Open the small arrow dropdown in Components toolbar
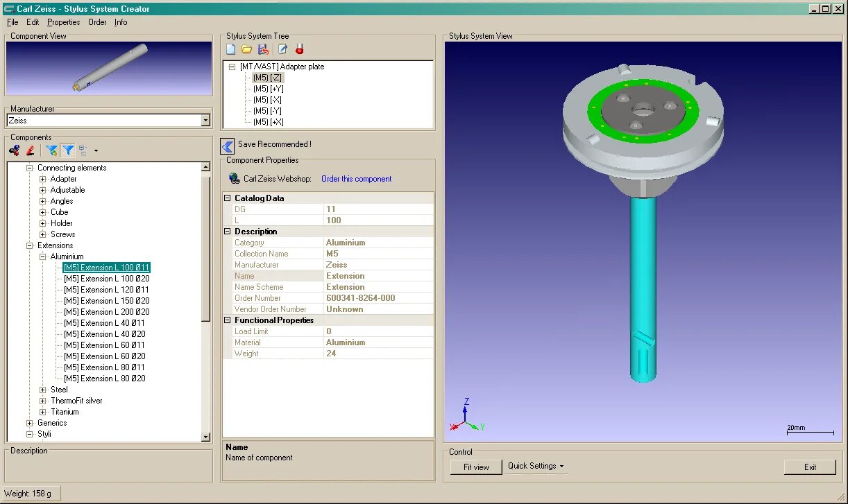This screenshot has height=504, width=848. click(x=96, y=150)
